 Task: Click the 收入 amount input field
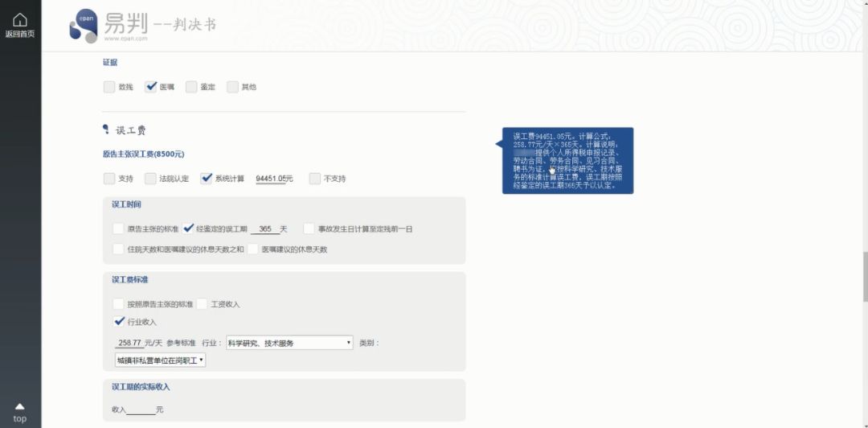141,409
